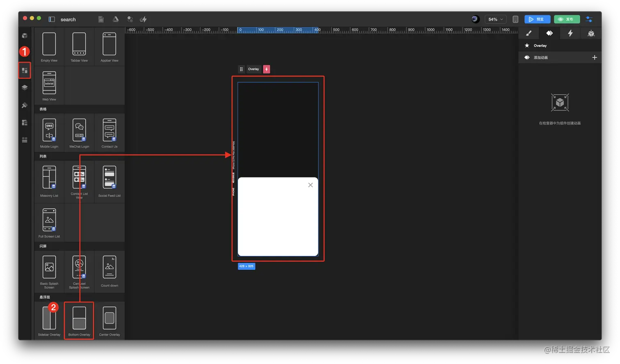Viewport: 620px width, 364px height.
Task: Open the templates grid sidebar icon
Action: pyautogui.click(x=25, y=71)
